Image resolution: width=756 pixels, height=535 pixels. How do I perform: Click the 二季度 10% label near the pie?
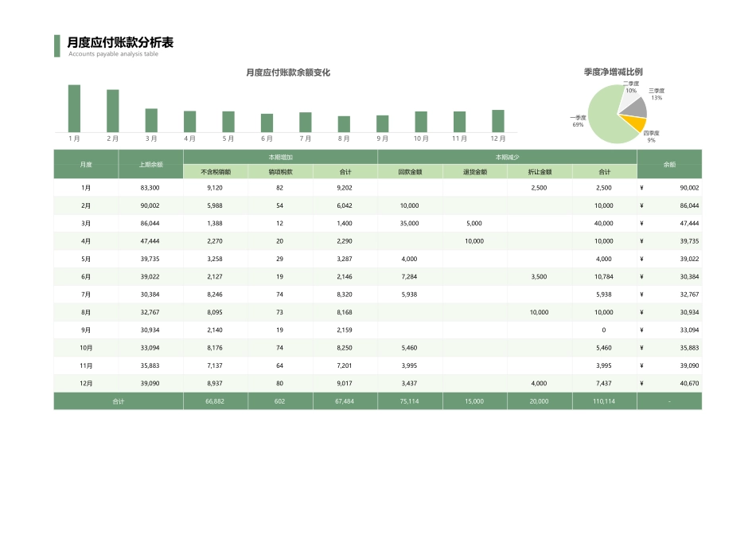tap(629, 86)
